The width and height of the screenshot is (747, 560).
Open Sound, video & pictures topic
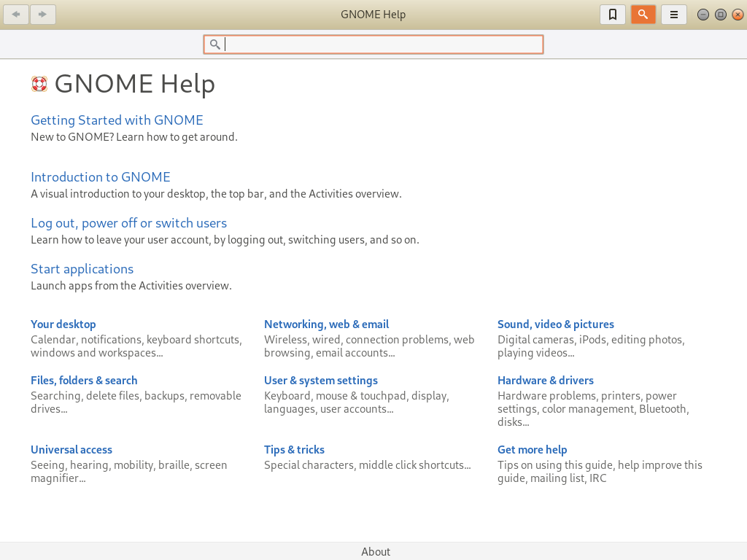coord(555,324)
